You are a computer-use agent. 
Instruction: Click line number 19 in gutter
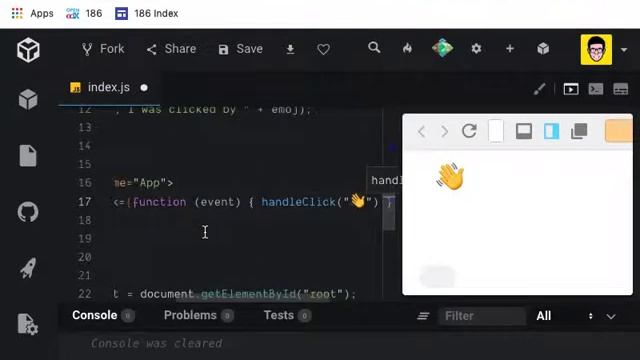84,238
